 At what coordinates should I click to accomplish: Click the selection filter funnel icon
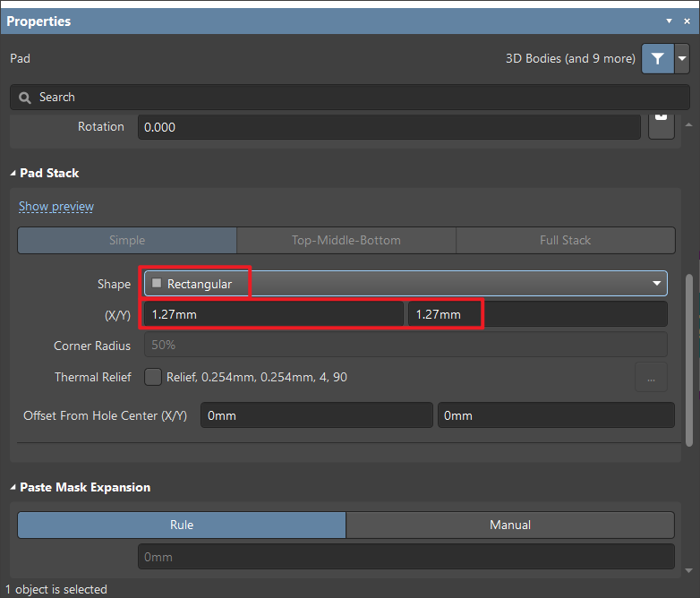(658, 58)
